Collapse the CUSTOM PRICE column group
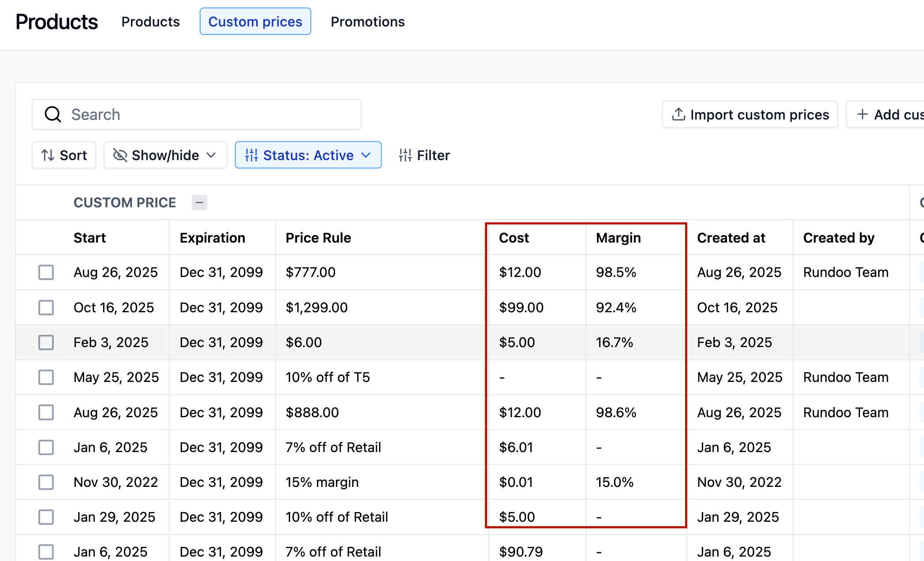 point(199,203)
